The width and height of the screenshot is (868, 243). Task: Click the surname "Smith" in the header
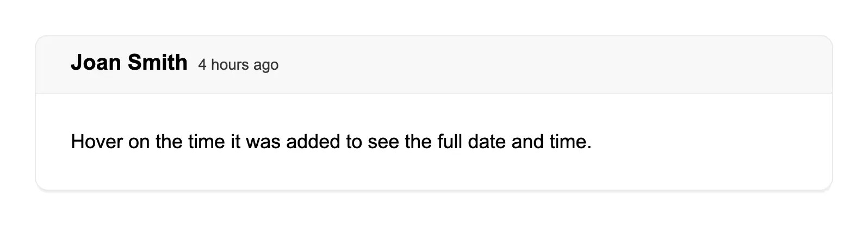point(157,63)
